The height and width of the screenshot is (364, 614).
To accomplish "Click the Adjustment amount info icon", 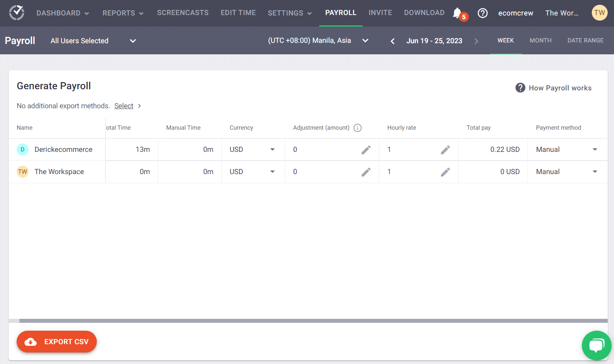I will click(357, 128).
